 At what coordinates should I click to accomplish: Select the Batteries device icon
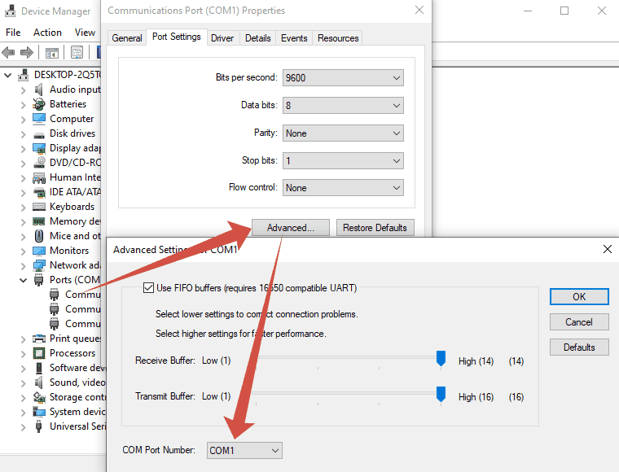[39, 104]
